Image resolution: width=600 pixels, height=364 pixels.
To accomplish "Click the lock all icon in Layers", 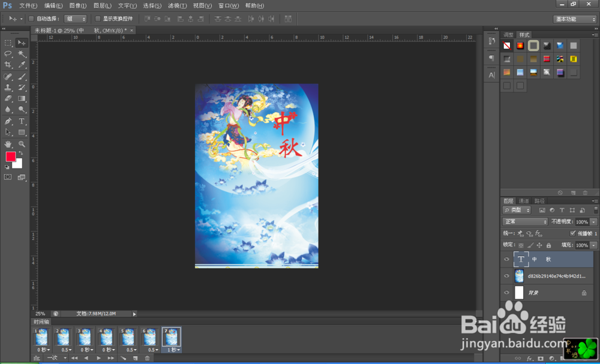I will 549,245.
